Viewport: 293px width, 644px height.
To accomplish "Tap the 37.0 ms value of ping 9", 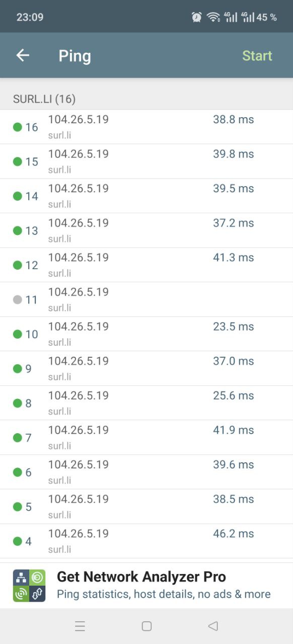I will (x=234, y=361).
